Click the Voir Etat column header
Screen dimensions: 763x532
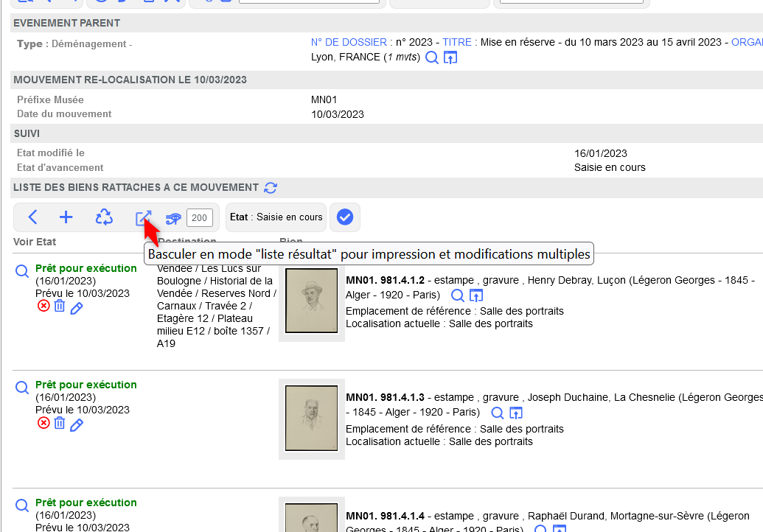point(35,242)
